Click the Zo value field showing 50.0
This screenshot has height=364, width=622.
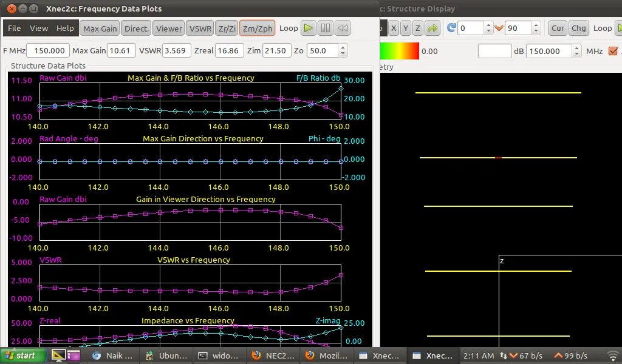click(x=323, y=51)
